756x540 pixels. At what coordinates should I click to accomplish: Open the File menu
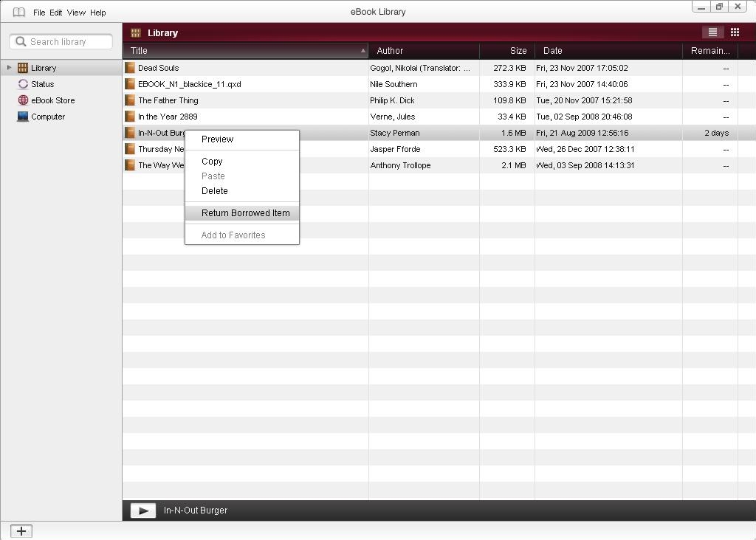point(39,13)
